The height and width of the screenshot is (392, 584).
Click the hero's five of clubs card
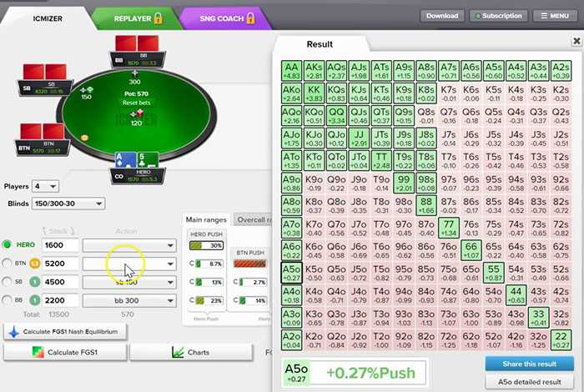pos(148,160)
